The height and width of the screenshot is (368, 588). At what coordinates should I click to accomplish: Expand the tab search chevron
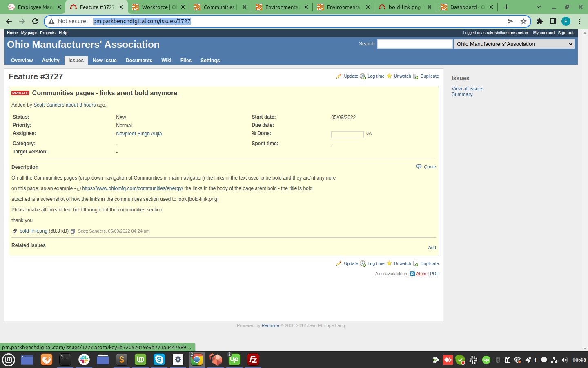(x=538, y=7)
